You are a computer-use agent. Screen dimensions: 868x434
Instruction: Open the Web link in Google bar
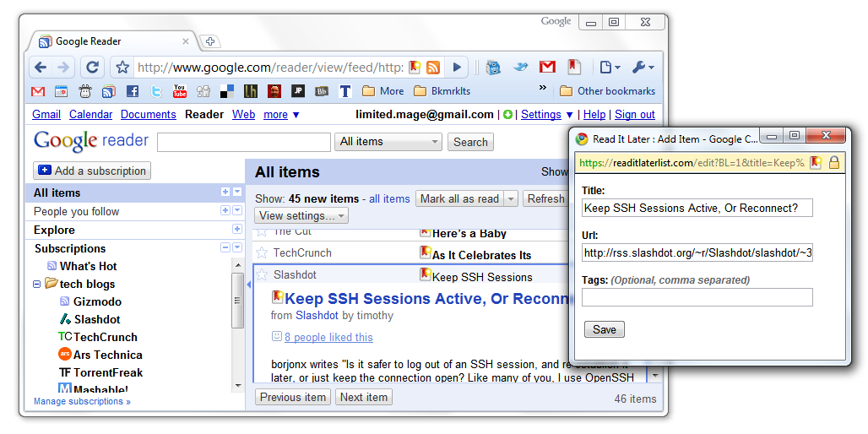click(x=243, y=115)
